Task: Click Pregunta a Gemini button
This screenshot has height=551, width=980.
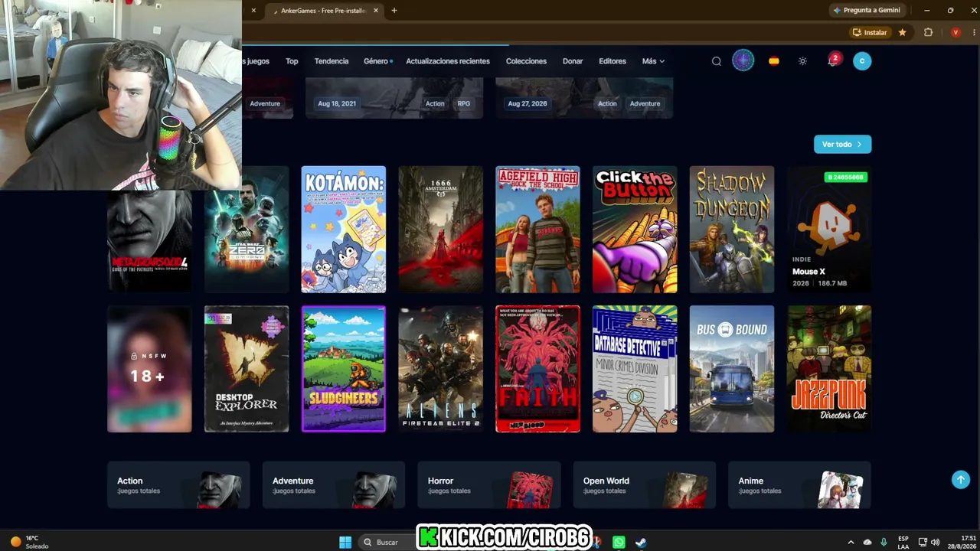Action: 867,10
